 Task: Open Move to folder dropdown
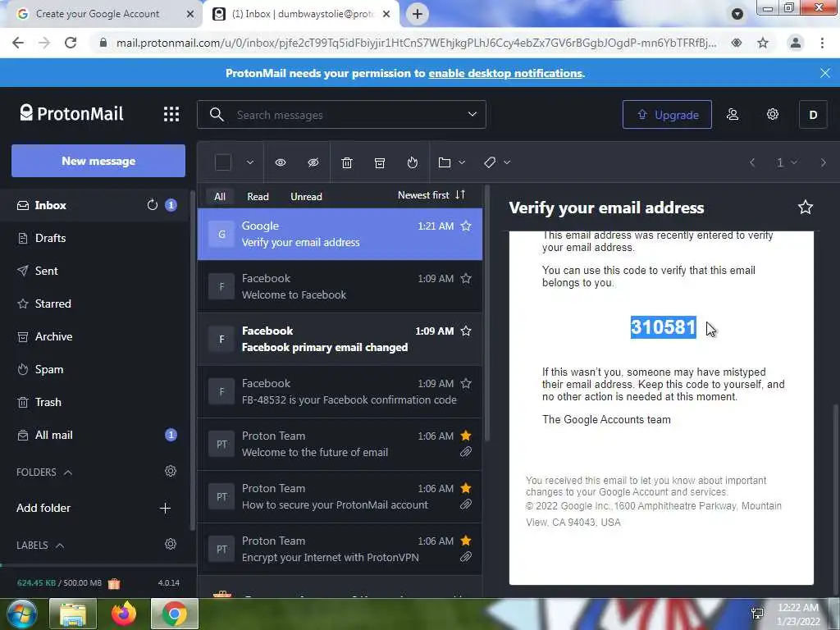click(452, 162)
